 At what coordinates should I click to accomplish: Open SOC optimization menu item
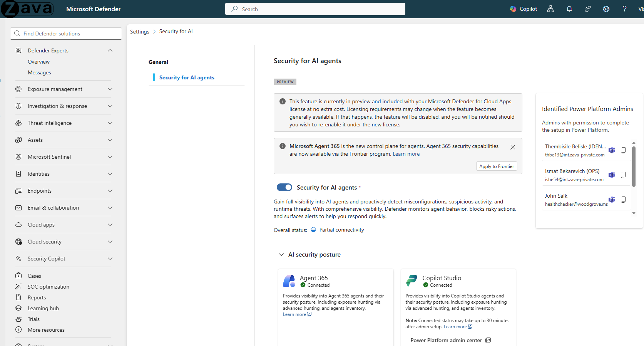click(x=49, y=287)
